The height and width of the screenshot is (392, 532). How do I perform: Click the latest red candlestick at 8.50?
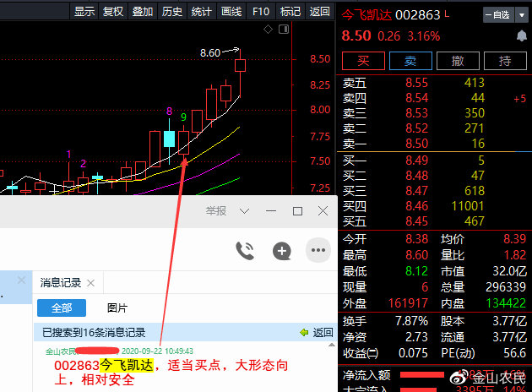tap(240, 66)
